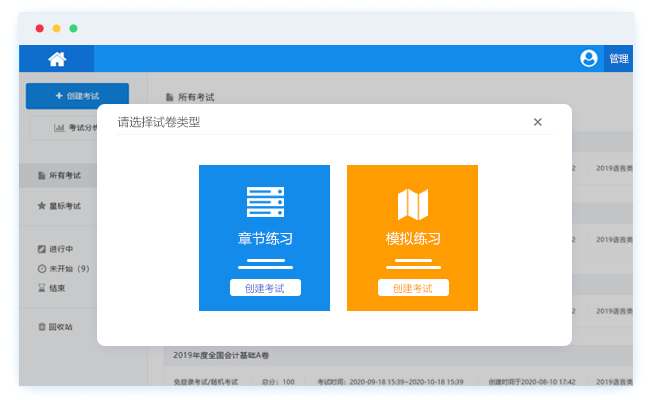This screenshot has width=650, height=400.
Task: Click the map icon on 模拟练习 card
Action: [412, 204]
